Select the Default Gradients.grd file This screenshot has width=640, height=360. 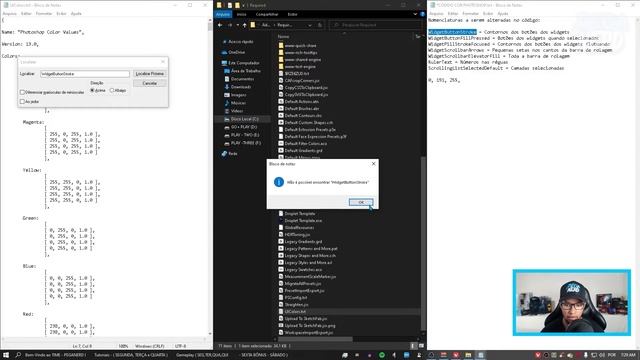(303, 151)
